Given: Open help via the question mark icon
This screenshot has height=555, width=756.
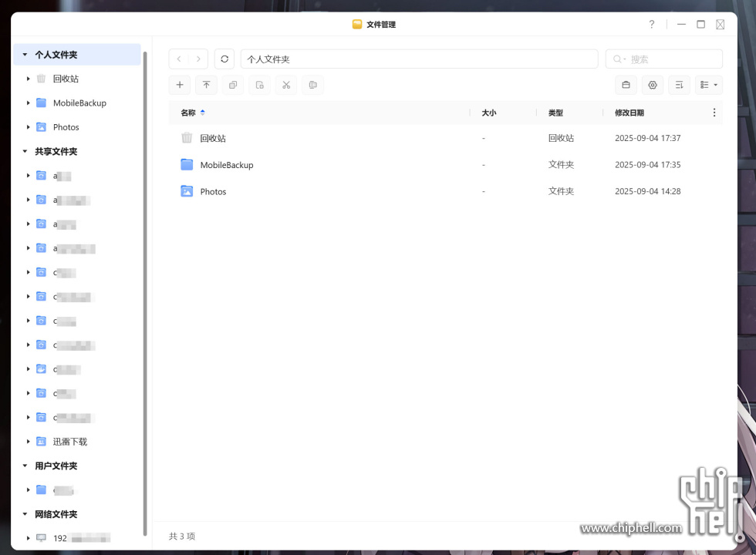Looking at the screenshot, I should [x=652, y=24].
